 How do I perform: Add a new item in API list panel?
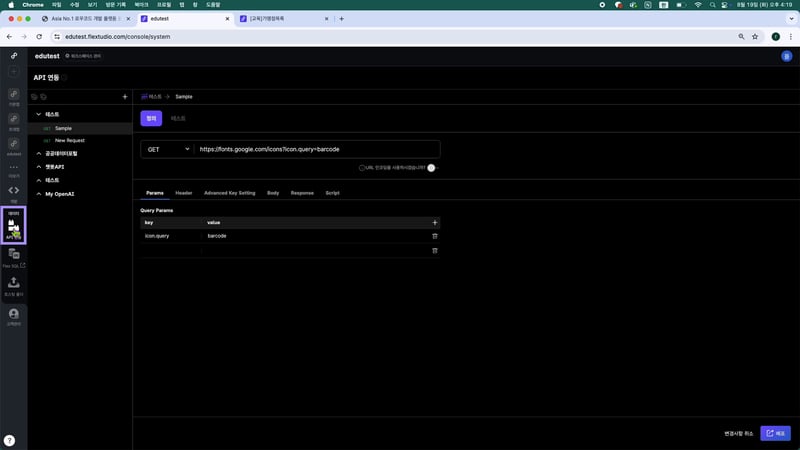pos(124,97)
